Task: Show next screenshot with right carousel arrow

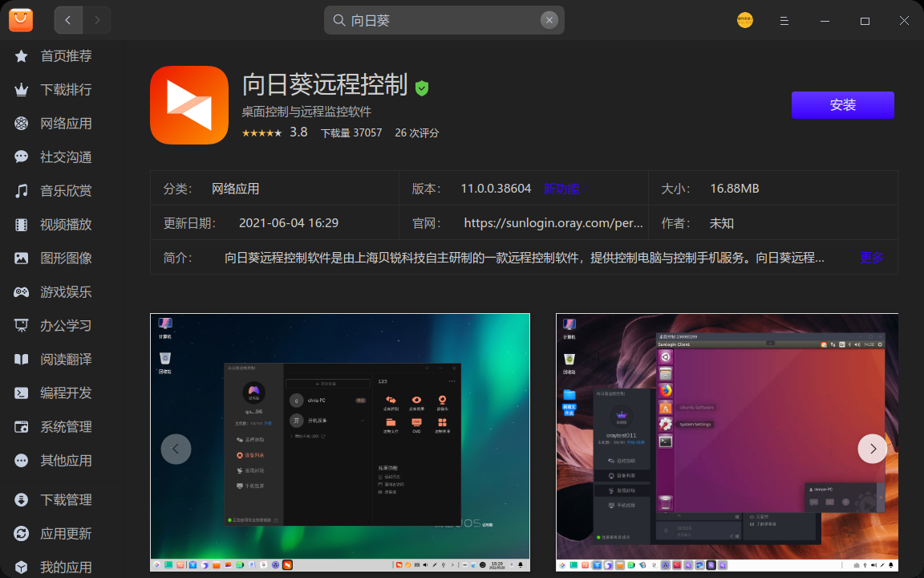Action: click(872, 449)
